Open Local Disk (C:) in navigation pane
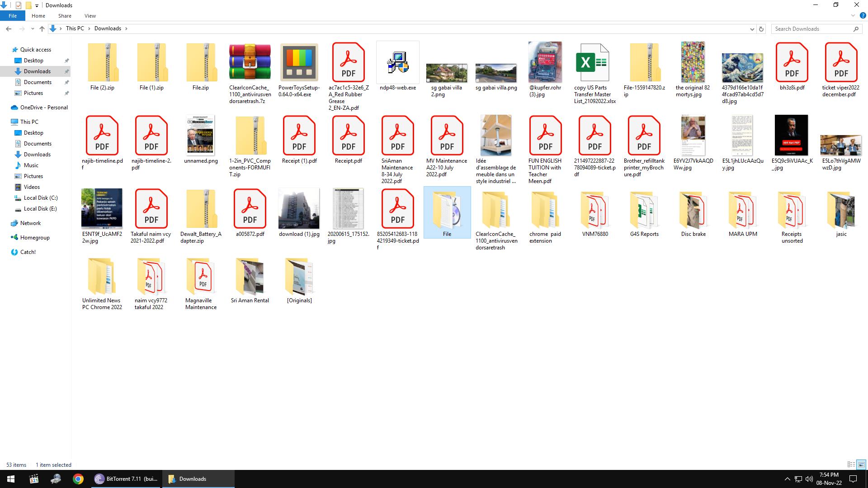 tap(40, 198)
